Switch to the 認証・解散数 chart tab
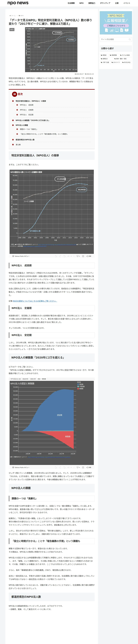 (42, 379)
